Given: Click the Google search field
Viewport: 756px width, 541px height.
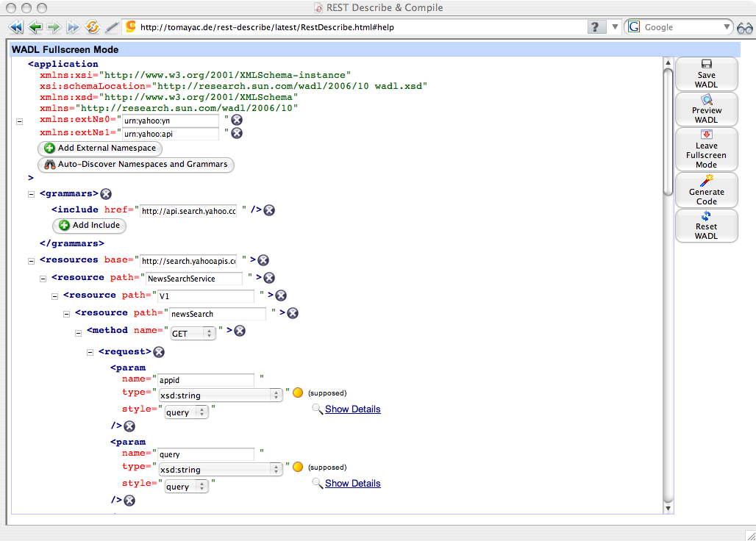Looking at the screenshot, I should tap(682, 27).
